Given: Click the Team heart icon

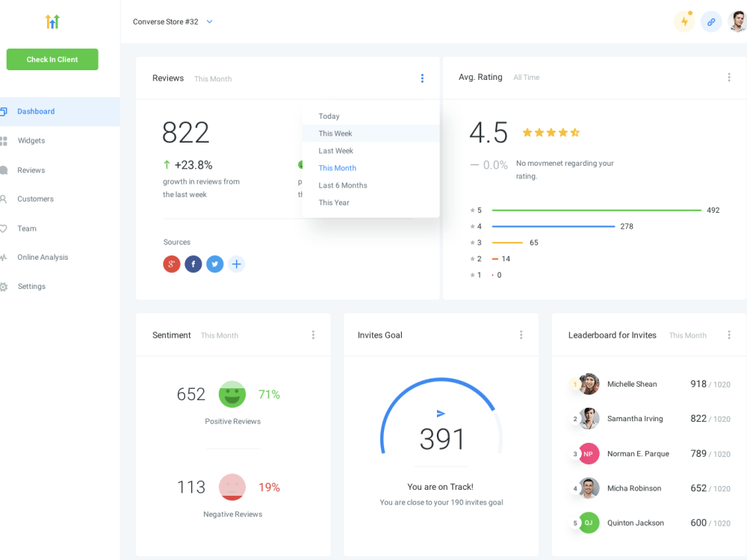Looking at the screenshot, I should 3,228.
